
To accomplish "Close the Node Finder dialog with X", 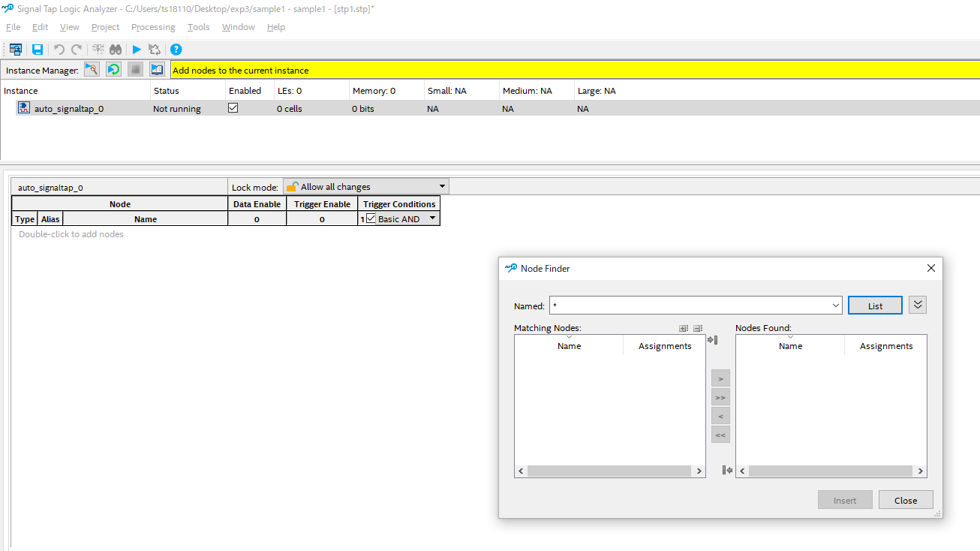I will 931,268.
